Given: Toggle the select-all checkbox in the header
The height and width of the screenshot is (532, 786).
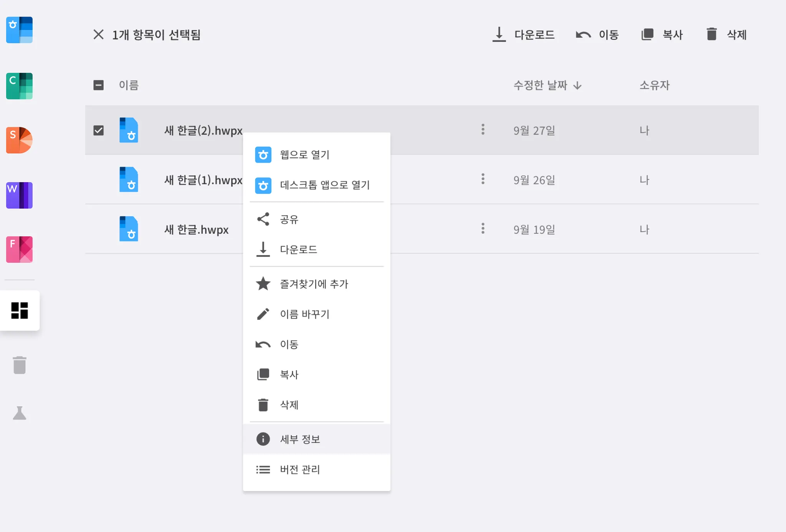Looking at the screenshot, I should pos(99,85).
